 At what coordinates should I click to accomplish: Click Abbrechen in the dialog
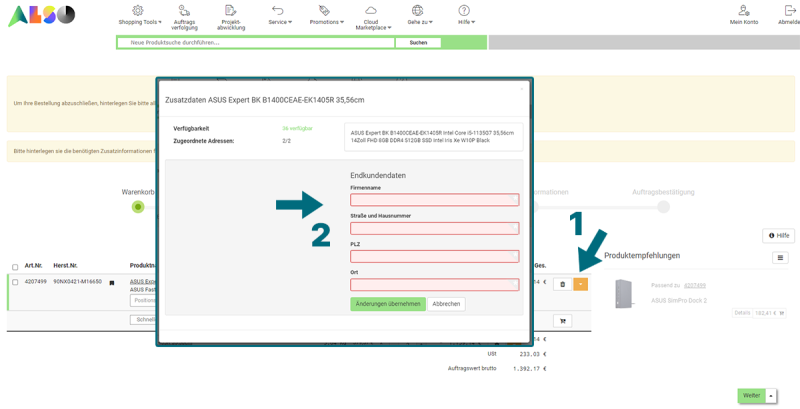pyautogui.click(x=446, y=304)
